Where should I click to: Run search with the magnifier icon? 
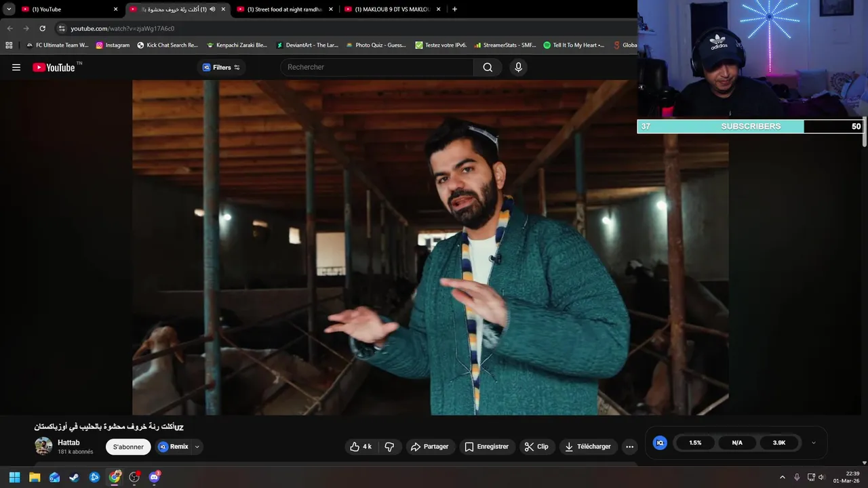(x=488, y=67)
